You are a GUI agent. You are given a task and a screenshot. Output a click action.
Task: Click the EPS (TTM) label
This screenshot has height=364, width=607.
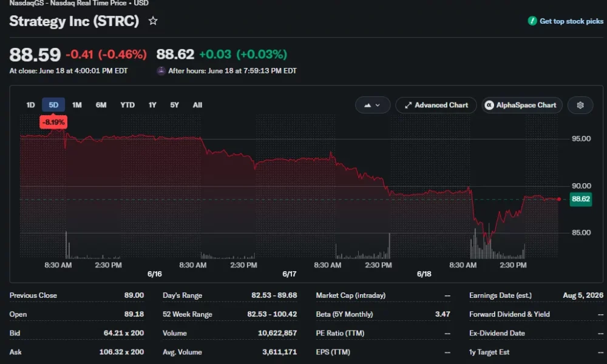point(333,352)
